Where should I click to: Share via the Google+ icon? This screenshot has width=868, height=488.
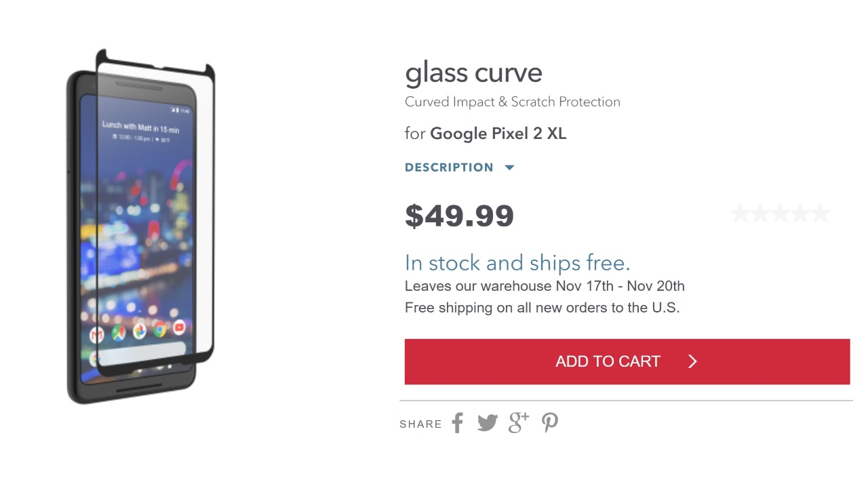click(518, 422)
